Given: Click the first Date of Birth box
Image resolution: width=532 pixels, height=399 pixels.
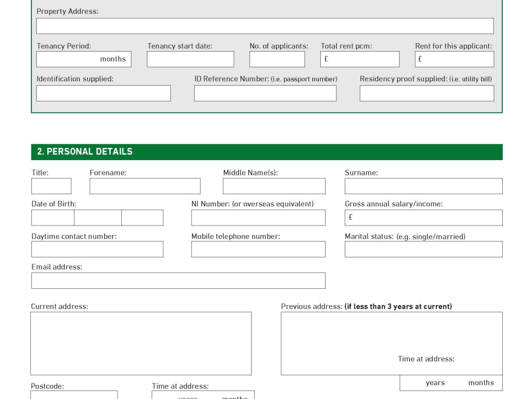Looking at the screenshot, I should coord(52,217).
